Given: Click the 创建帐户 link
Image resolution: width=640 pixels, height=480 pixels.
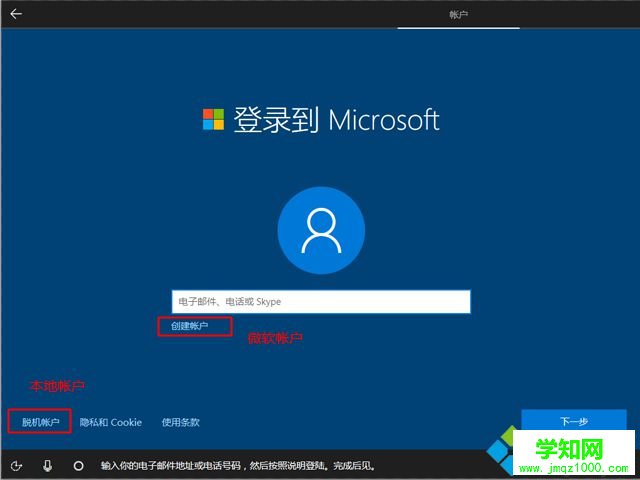Looking at the screenshot, I should 189,326.
